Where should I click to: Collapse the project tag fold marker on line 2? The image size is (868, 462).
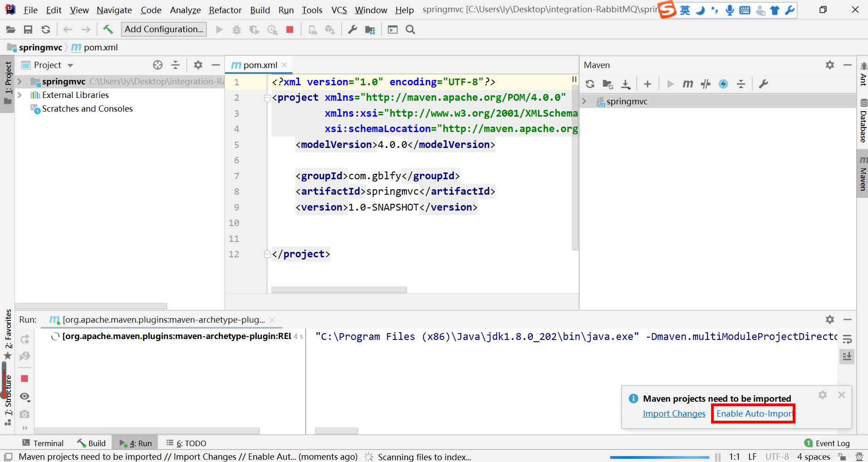click(267, 98)
